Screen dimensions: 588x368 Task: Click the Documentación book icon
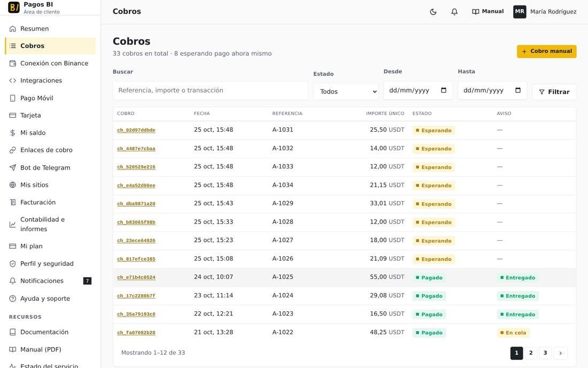(13, 332)
